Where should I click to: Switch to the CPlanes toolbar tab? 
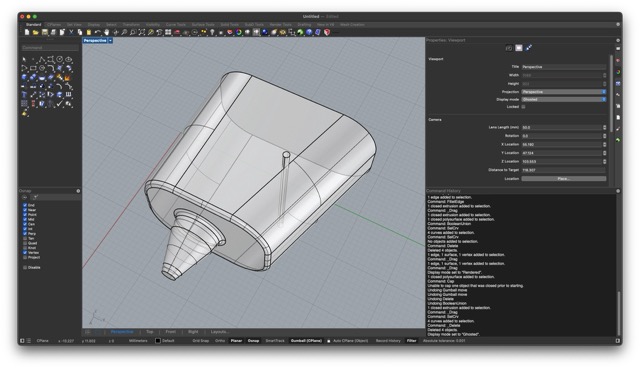[x=54, y=24]
